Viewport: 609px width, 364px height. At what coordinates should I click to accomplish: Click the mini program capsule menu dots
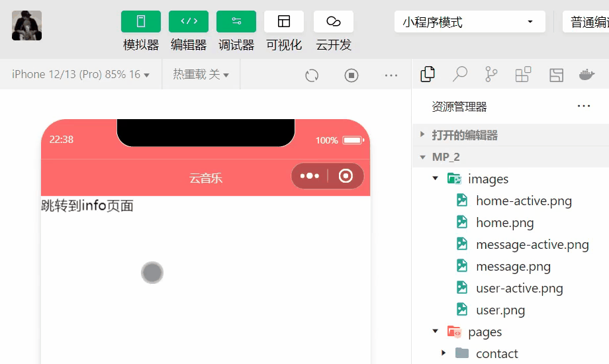click(x=310, y=176)
